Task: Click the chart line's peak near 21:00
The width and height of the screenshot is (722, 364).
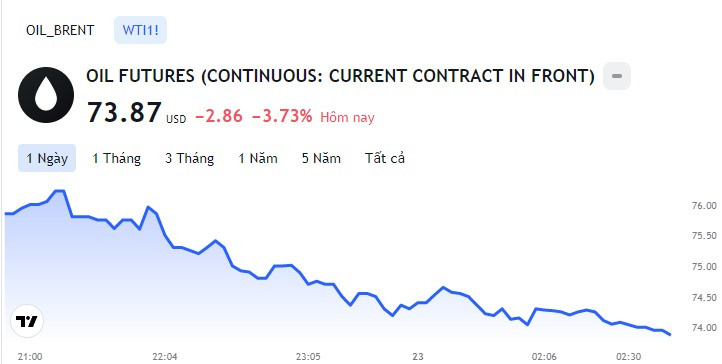Action: click(x=59, y=190)
